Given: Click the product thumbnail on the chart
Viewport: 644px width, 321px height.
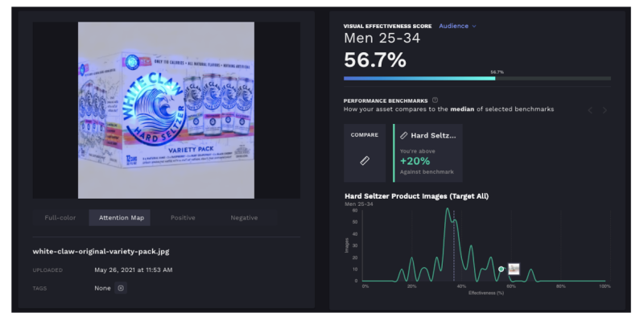Looking at the screenshot, I should click(x=514, y=269).
